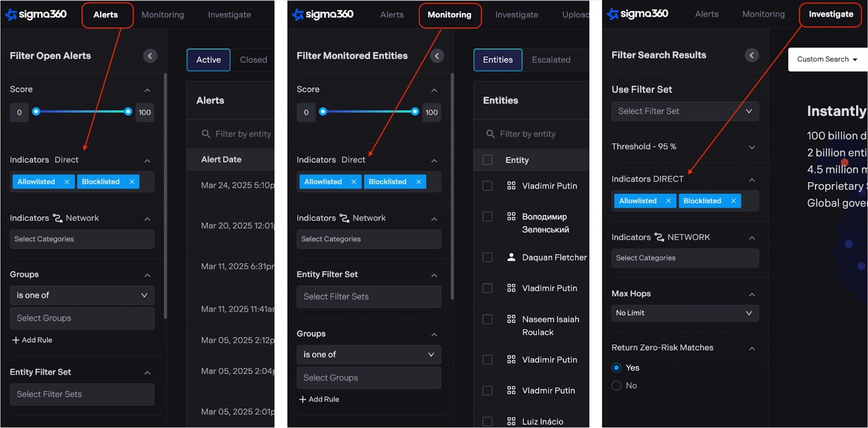The height and width of the screenshot is (428, 868).
Task: Remove Allowlisted tag in Filter Search Results
Action: click(x=668, y=201)
